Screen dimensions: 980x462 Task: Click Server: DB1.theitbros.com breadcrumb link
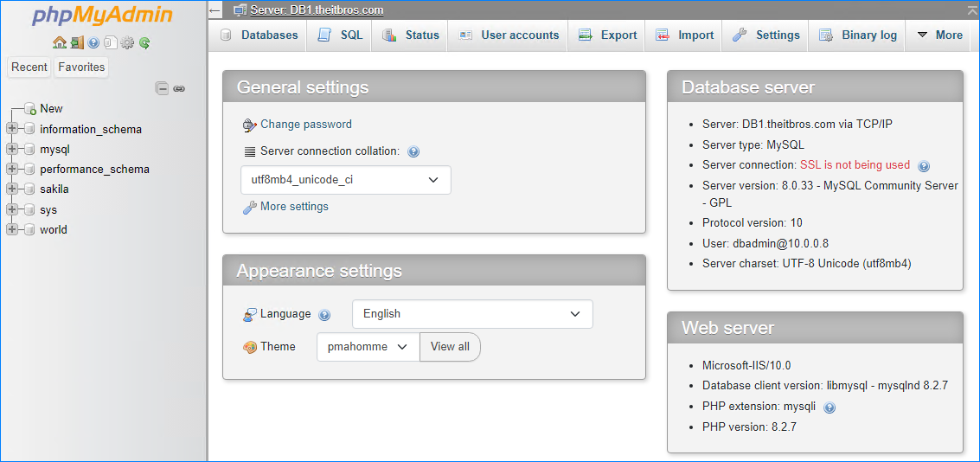pos(317,10)
